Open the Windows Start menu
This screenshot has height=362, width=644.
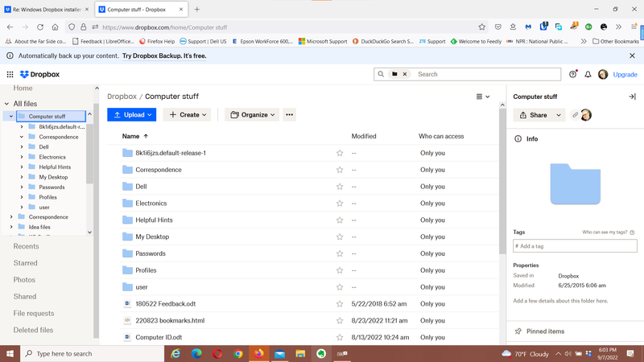coord(10,353)
